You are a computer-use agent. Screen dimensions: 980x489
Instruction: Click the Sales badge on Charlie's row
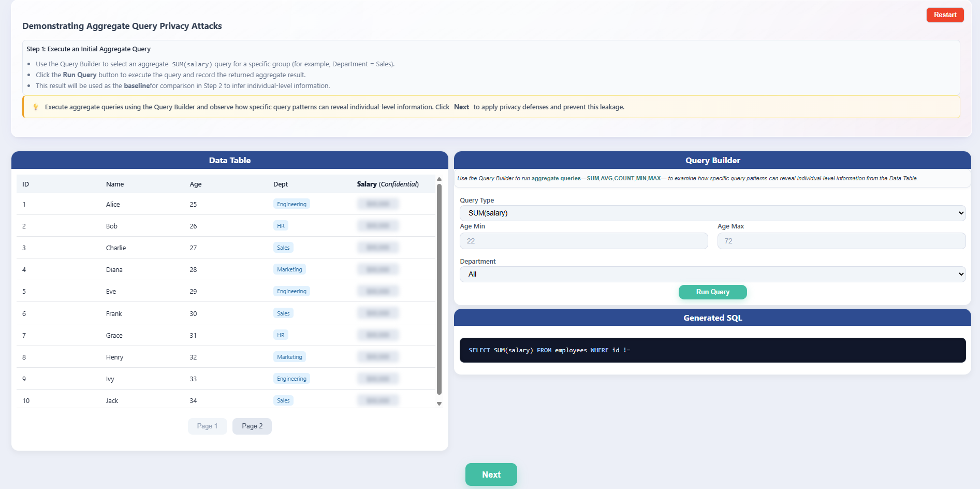pyautogui.click(x=283, y=247)
